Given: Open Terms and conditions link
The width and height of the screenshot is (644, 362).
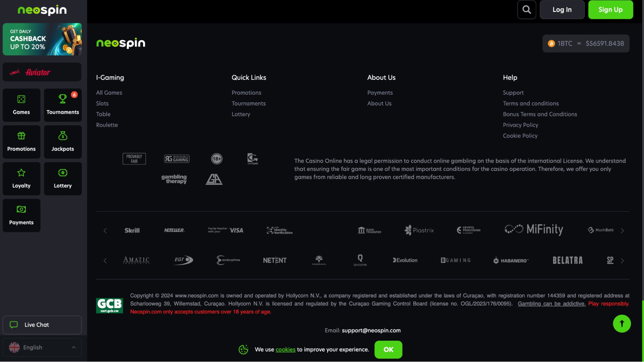Looking at the screenshot, I should point(531,103).
